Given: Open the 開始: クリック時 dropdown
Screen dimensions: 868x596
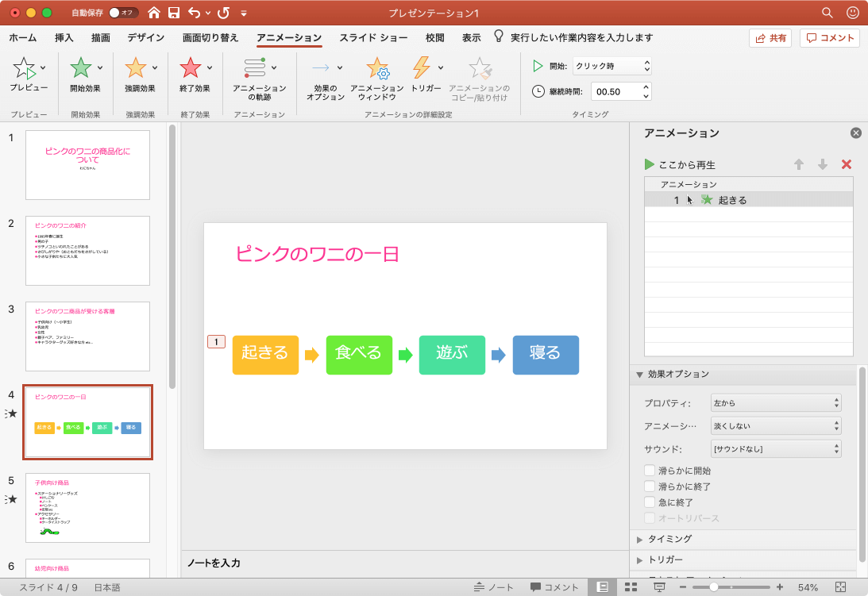Looking at the screenshot, I should 611,66.
